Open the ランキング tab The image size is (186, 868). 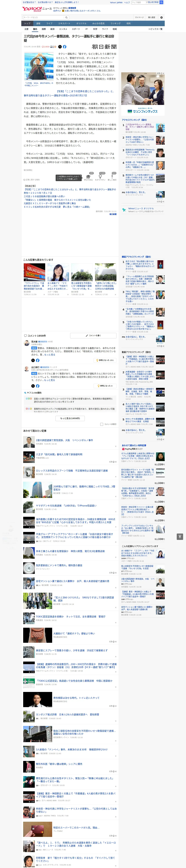point(115,24)
